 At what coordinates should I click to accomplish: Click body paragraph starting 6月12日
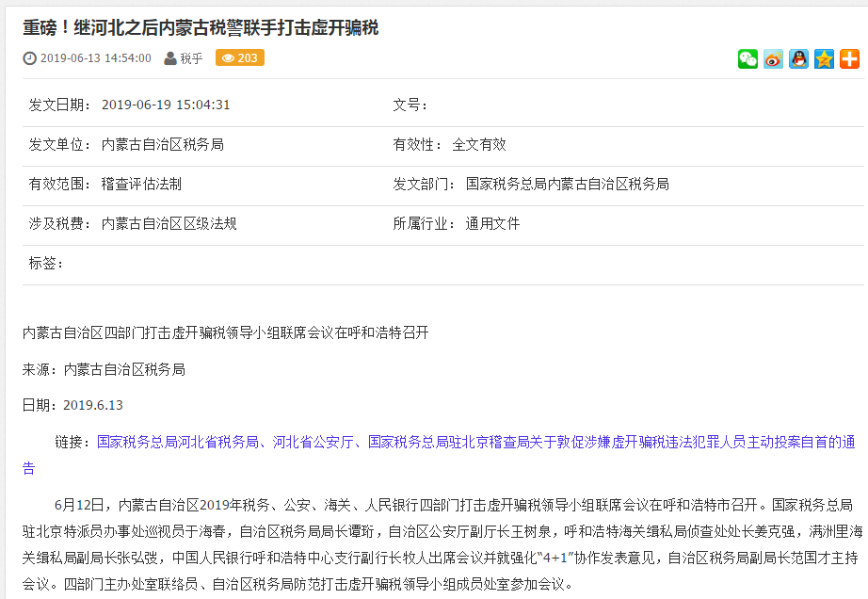tap(442, 544)
